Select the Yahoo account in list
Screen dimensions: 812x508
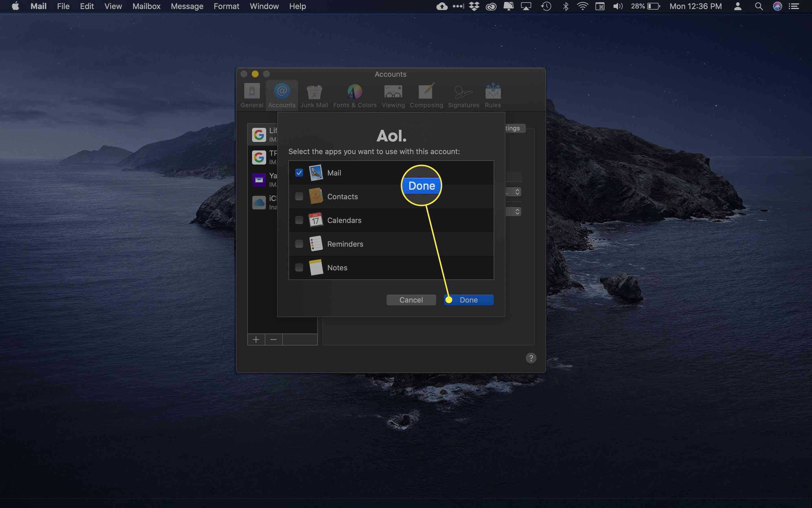(263, 179)
